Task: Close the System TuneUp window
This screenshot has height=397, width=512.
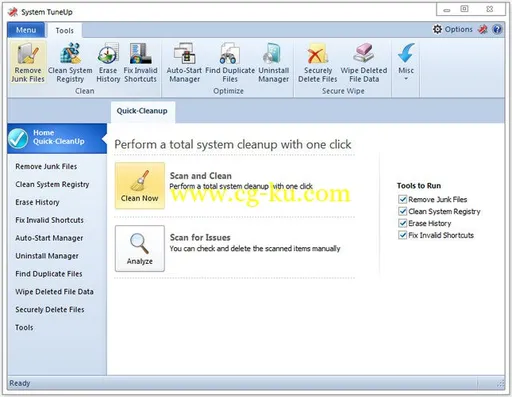Action: pyautogui.click(x=490, y=9)
